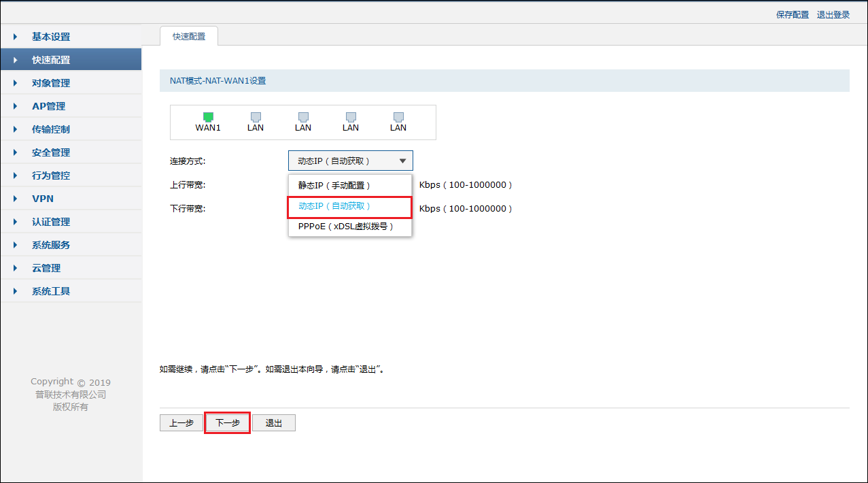Switch to the 快速配置 tab

[188, 37]
